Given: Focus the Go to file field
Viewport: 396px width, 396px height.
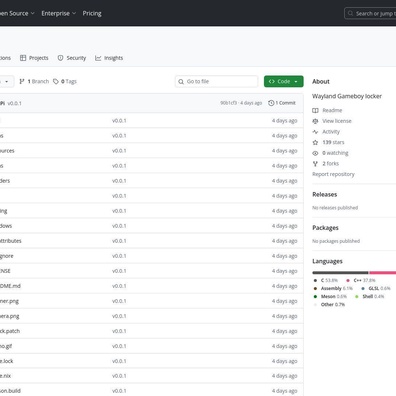Looking at the screenshot, I should click(x=216, y=81).
